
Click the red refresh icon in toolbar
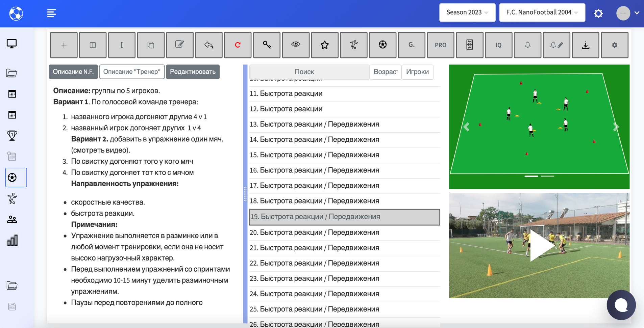click(x=238, y=45)
